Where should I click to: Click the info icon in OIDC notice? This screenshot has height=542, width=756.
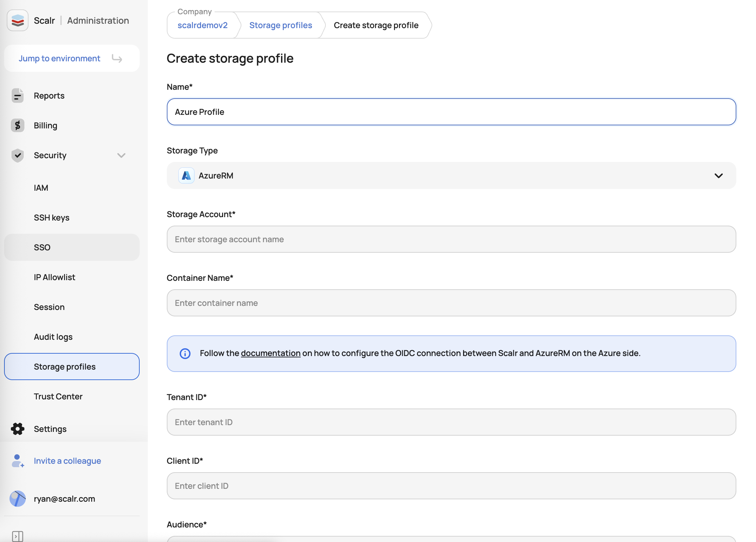(185, 353)
